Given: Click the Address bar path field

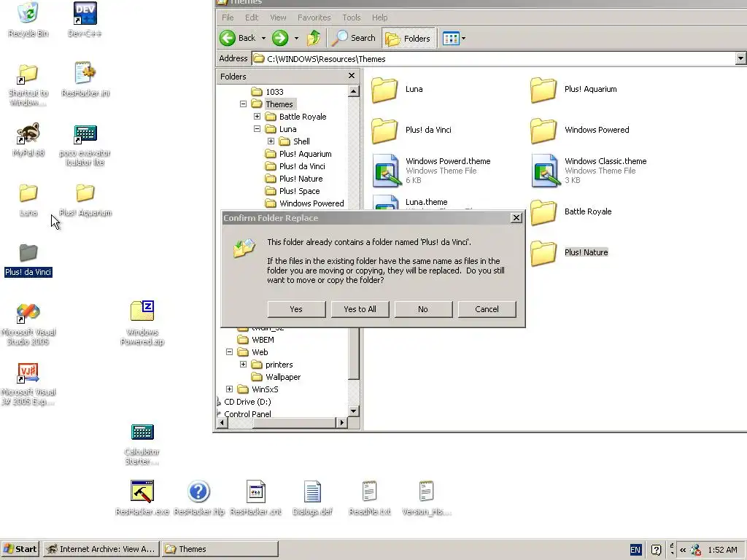Looking at the screenshot, I should point(494,58).
